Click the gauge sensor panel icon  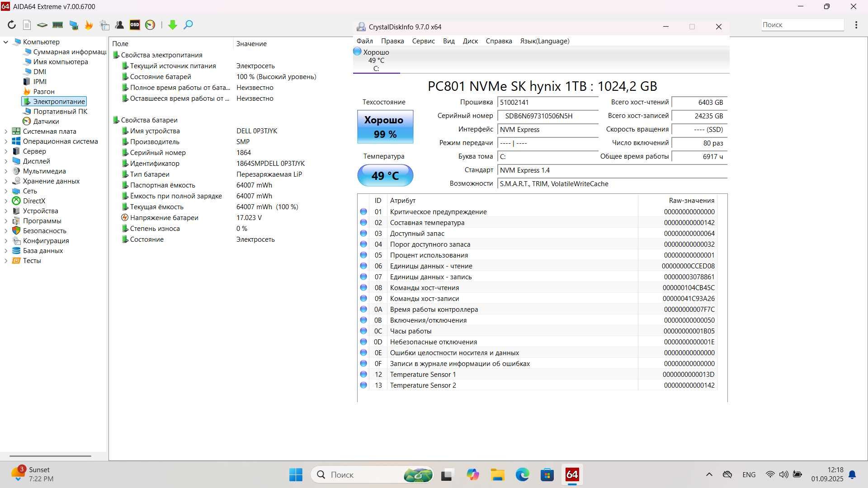point(150,25)
